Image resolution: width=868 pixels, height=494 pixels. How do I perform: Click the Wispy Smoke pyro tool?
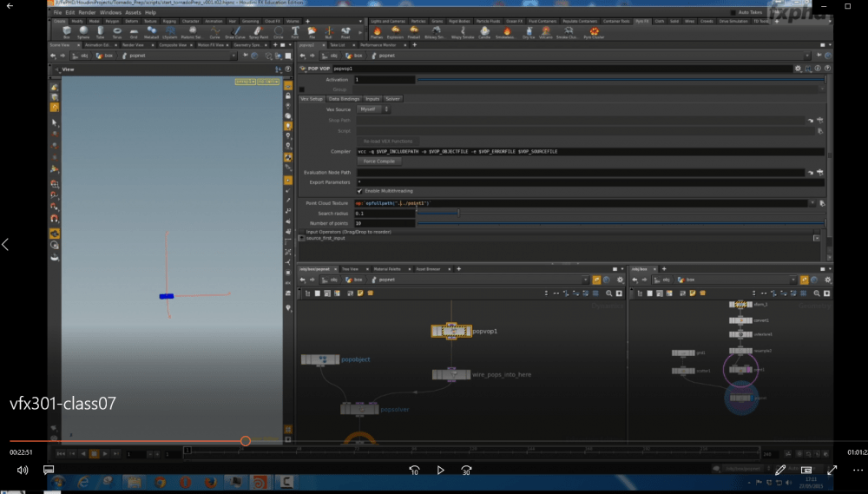[x=463, y=32]
